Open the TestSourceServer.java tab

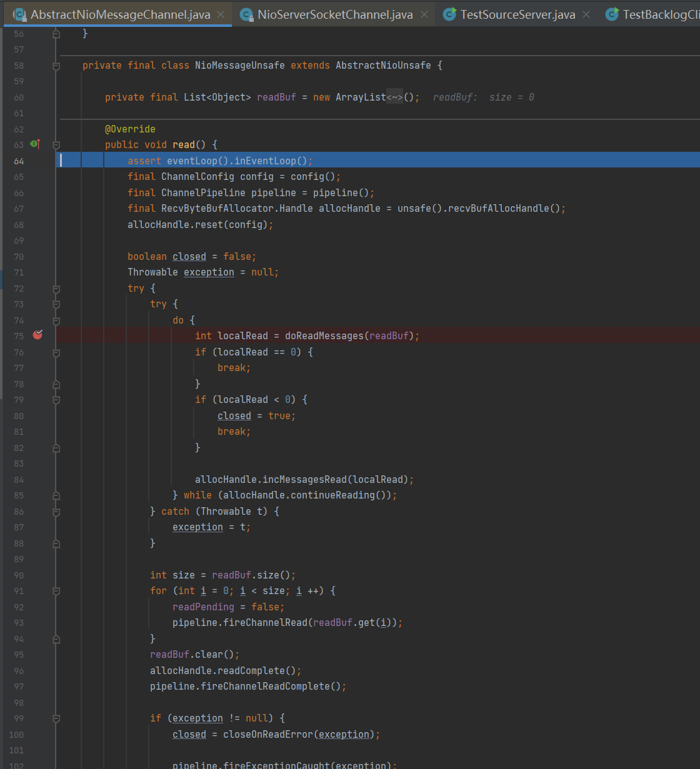pos(517,14)
